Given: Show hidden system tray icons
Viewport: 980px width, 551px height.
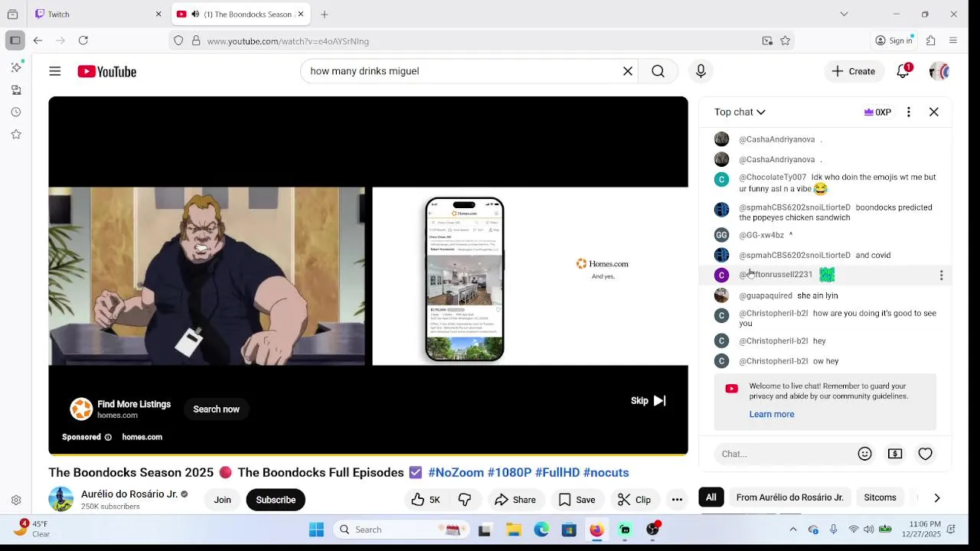Looking at the screenshot, I should tap(793, 530).
